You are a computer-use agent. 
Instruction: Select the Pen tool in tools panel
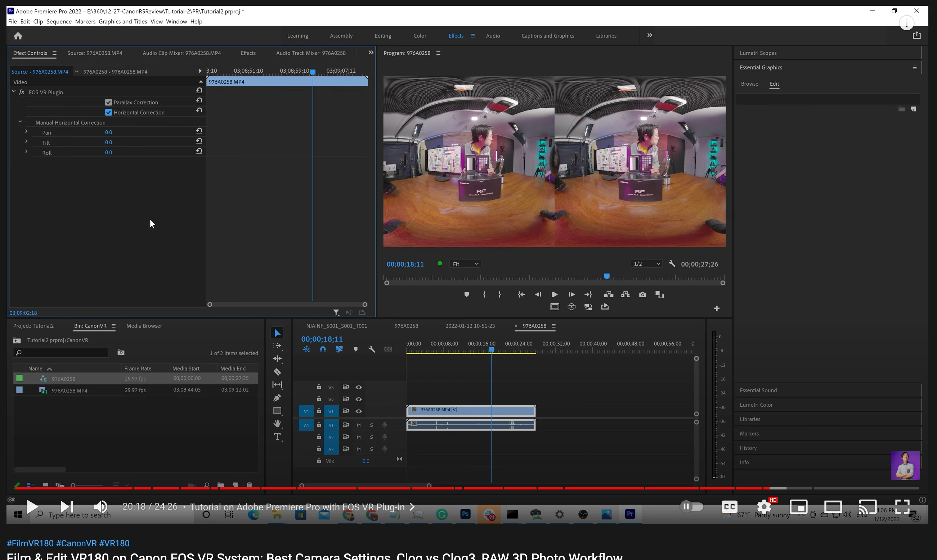coord(277,398)
